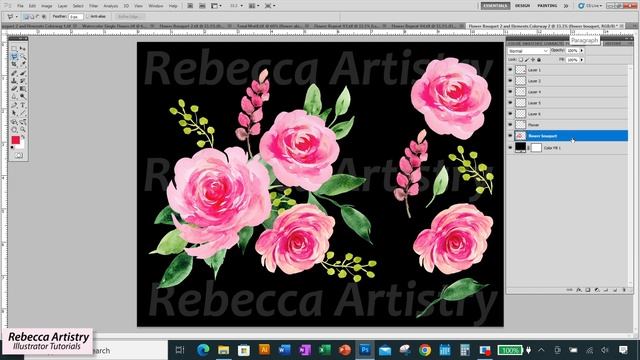
Task: Open the Fill slider arrow
Action: pyautogui.click(x=582, y=60)
